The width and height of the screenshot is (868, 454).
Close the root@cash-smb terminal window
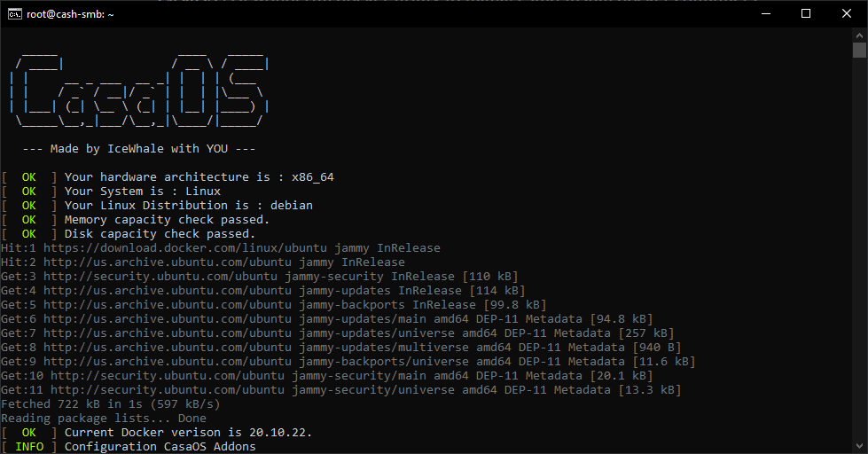[x=847, y=14]
